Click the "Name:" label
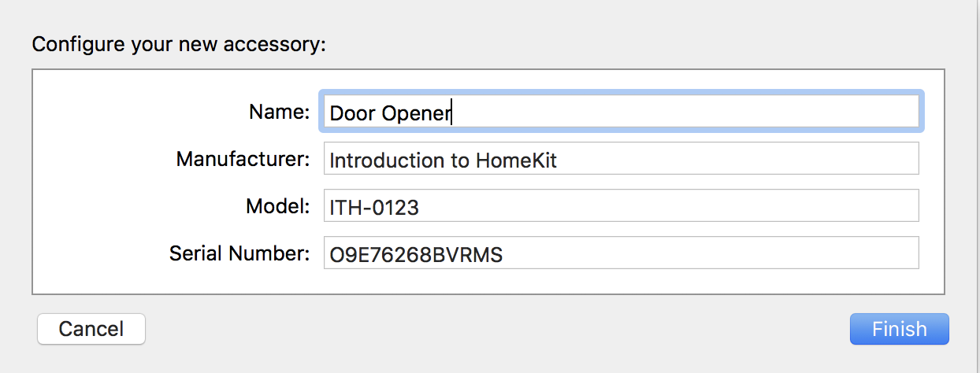Image resolution: width=980 pixels, height=373 pixels. click(279, 112)
